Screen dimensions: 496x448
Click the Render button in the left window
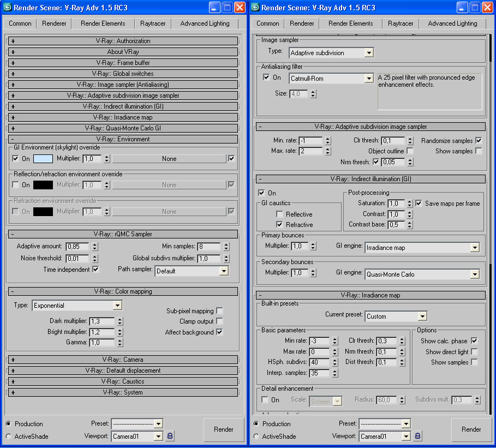click(x=224, y=429)
